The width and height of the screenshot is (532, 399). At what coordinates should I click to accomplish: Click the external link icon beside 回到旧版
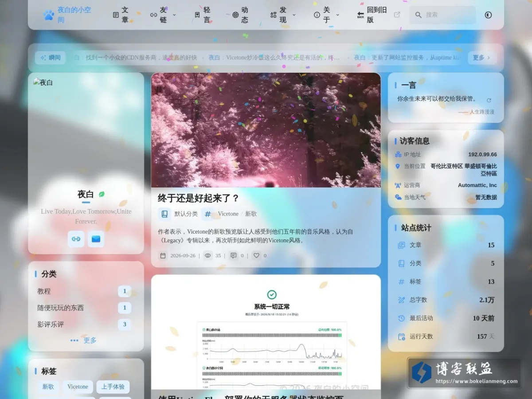pos(397,15)
